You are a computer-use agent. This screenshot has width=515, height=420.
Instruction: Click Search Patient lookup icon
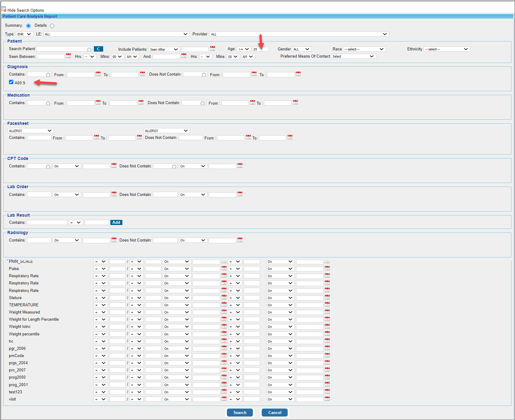pyautogui.click(x=89, y=49)
